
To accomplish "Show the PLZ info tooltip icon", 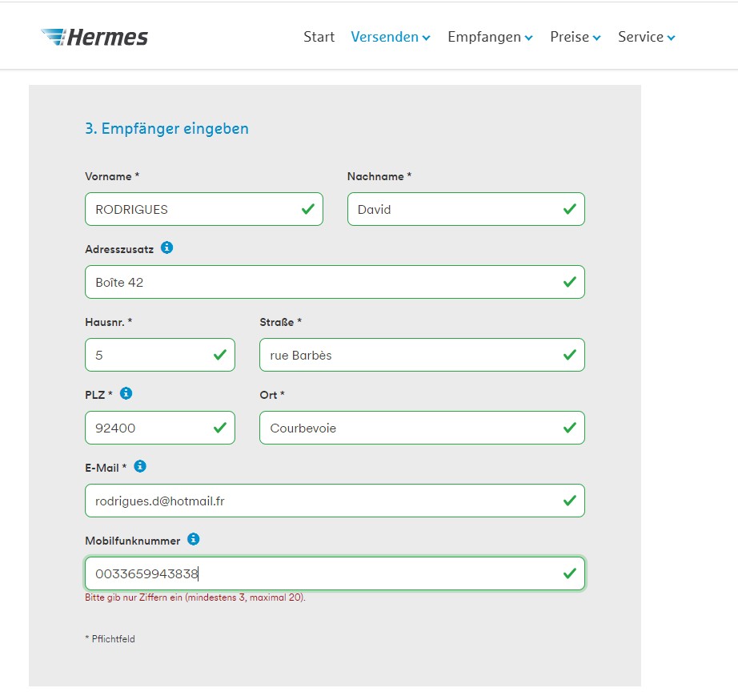I will point(126,393).
